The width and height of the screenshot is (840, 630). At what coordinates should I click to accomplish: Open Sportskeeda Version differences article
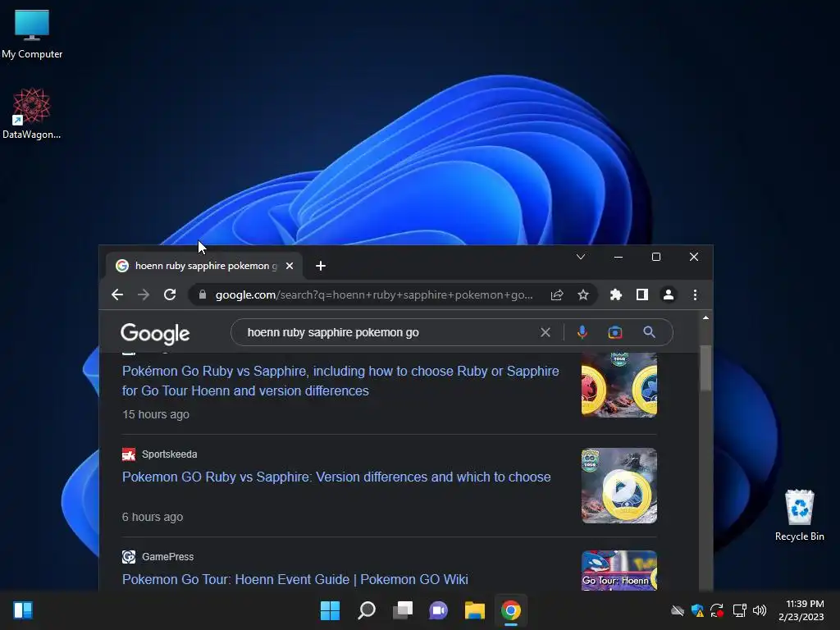[x=336, y=477]
